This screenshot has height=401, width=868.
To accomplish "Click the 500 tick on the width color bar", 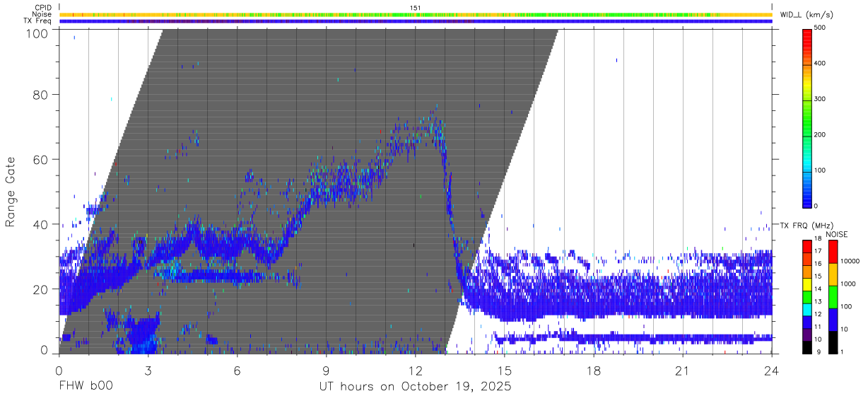I will point(820,28).
